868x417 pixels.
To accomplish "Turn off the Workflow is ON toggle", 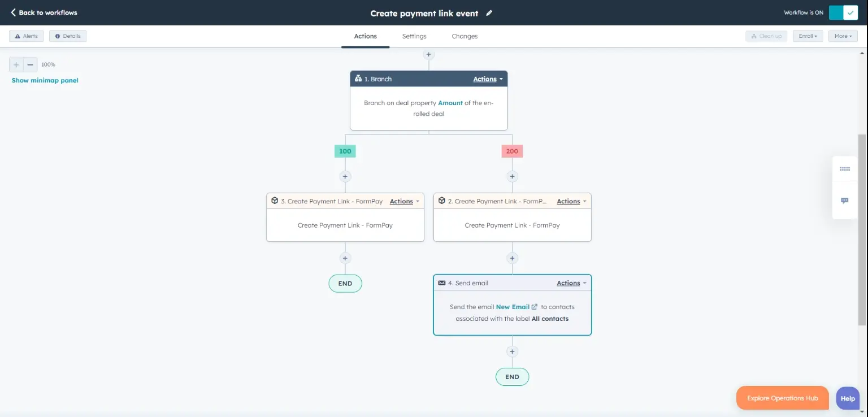I will pos(843,12).
